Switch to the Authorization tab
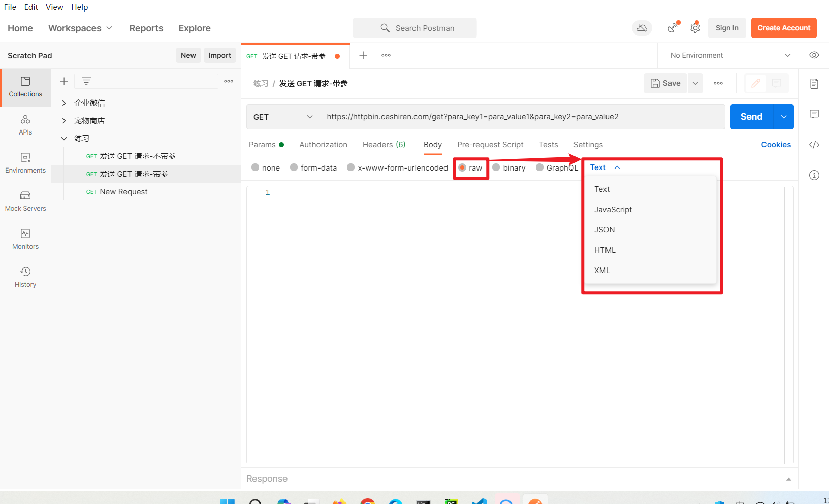The height and width of the screenshot is (504, 829). pyautogui.click(x=324, y=145)
